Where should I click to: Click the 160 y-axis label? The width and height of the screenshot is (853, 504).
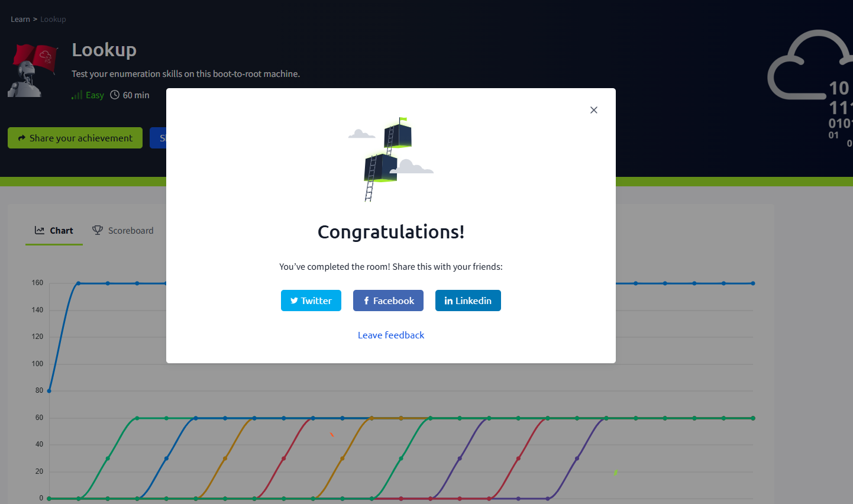pos(37,283)
